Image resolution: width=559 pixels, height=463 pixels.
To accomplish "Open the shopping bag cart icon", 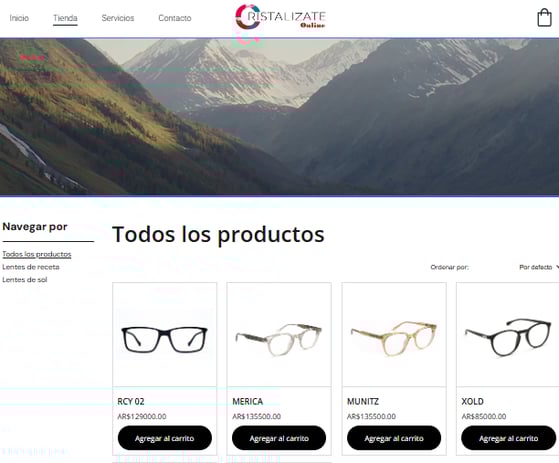I will tap(544, 17).
